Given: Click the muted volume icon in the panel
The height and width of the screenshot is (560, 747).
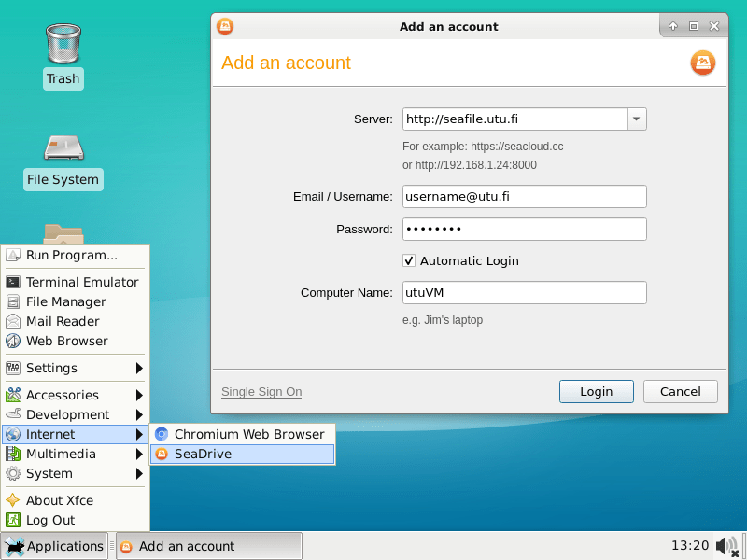Looking at the screenshot, I should tap(727, 546).
